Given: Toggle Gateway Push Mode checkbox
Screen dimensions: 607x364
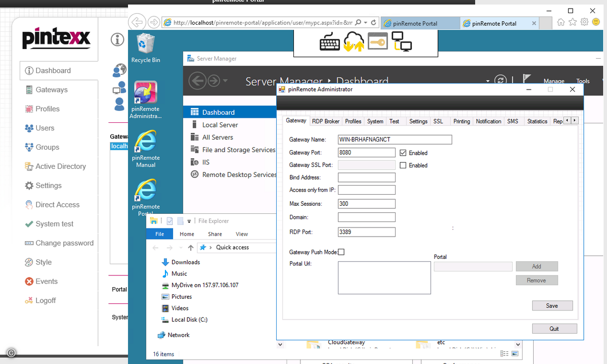Looking at the screenshot, I should click(341, 252).
